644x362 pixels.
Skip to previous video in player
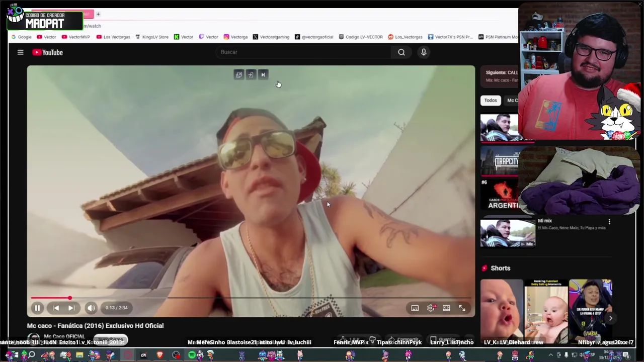pyautogui.click(x=55, y=308)
